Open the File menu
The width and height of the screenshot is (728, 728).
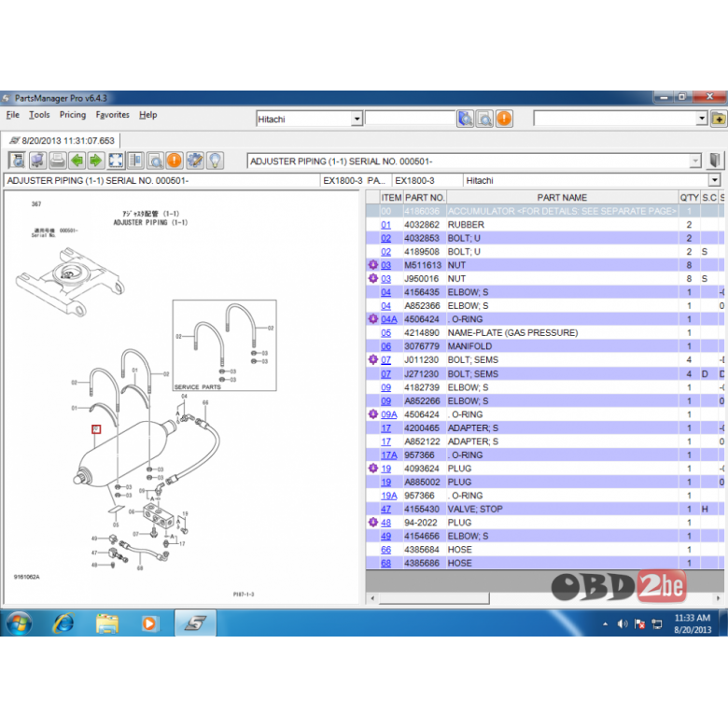12,115
